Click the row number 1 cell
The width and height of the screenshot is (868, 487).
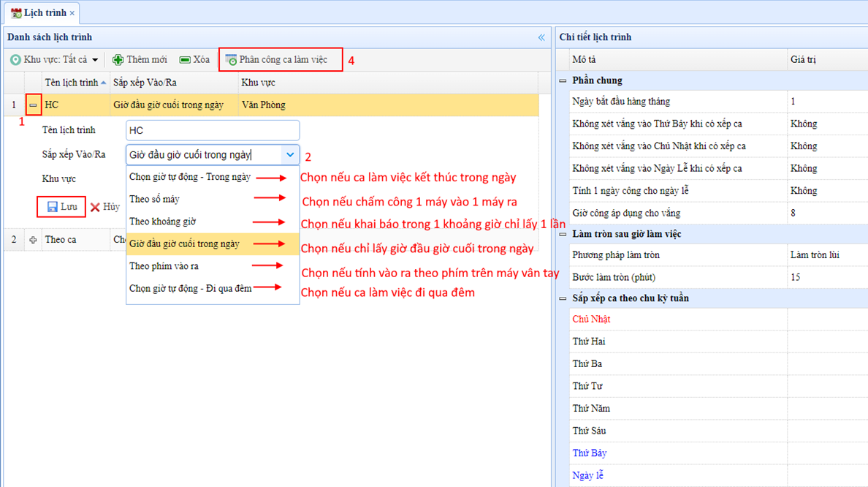pos(14,105)
